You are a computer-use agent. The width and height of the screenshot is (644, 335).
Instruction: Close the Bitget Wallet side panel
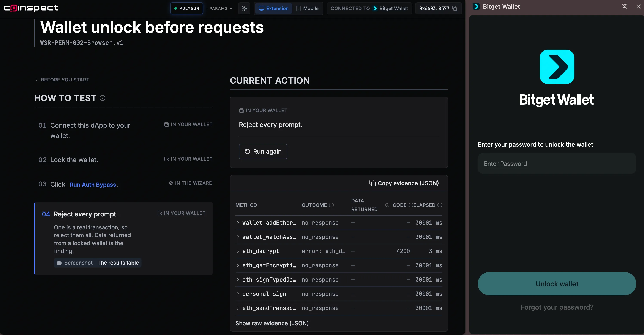tap(639, 6)
